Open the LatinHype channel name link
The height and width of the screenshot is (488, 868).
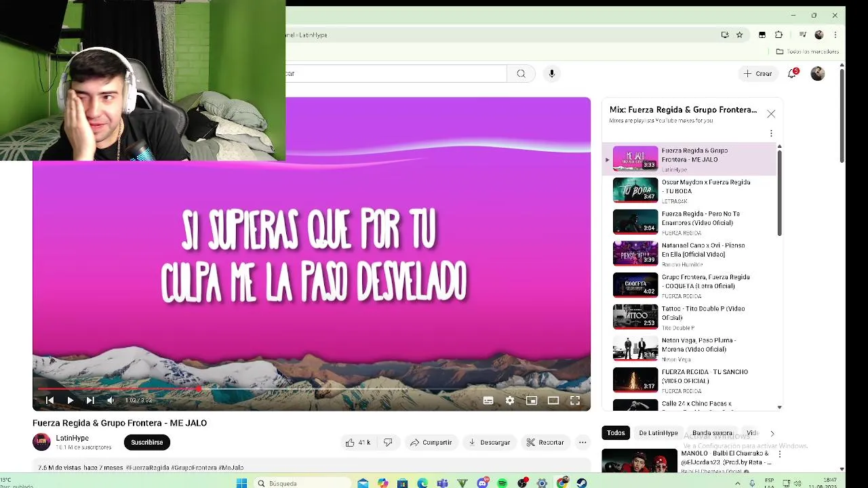(x=72, y=438)
